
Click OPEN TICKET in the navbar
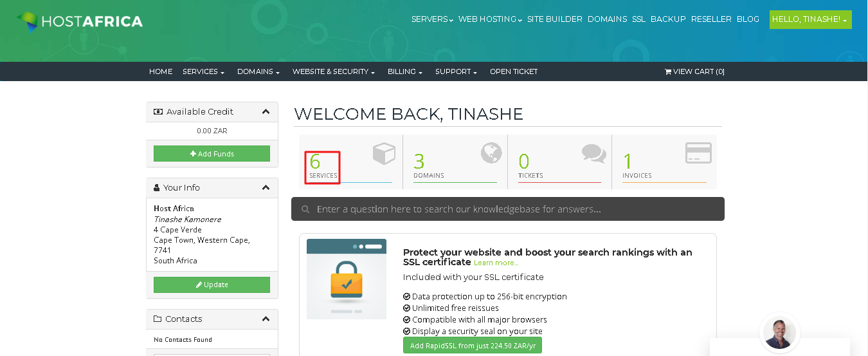point(514,71)
